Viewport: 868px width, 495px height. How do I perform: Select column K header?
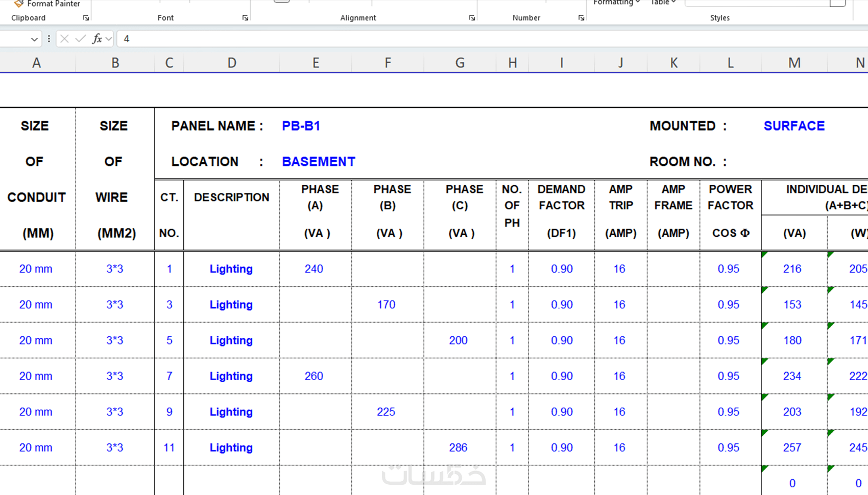click(673, 63)
